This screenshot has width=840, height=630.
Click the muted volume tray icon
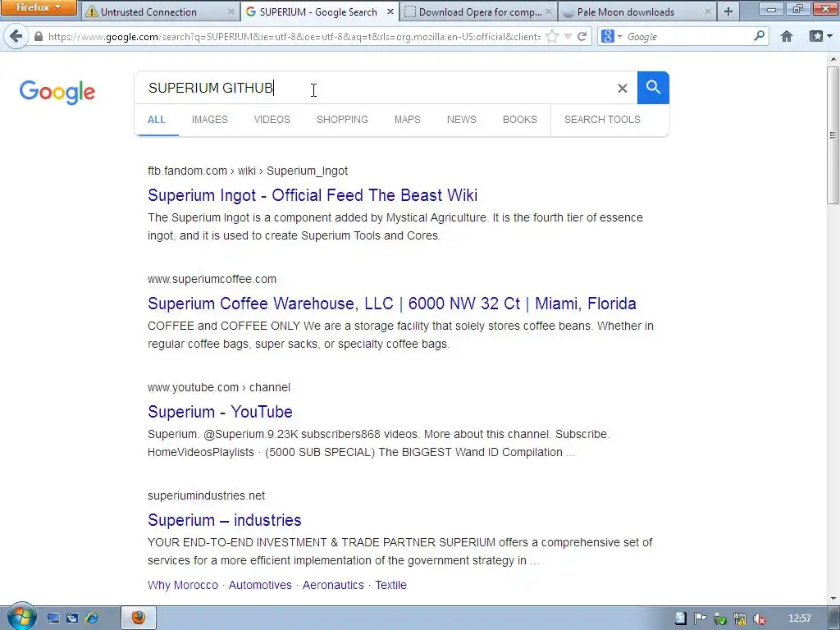click(759, 619)
